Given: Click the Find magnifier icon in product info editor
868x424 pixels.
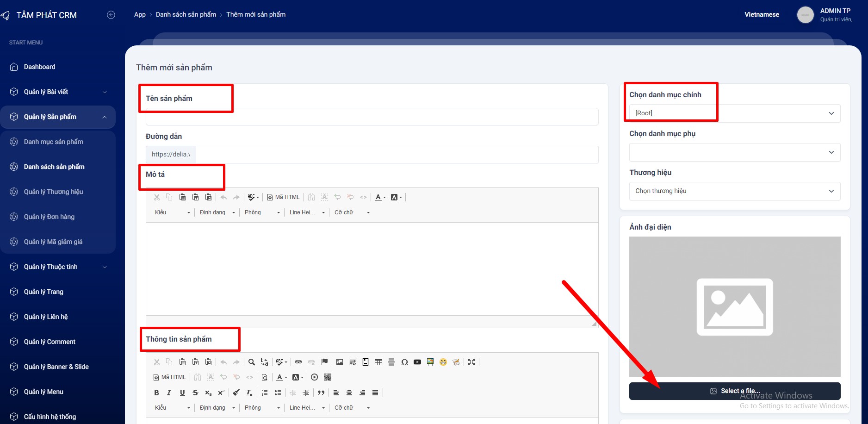Looking at the screenshot, I should point(251,362).
